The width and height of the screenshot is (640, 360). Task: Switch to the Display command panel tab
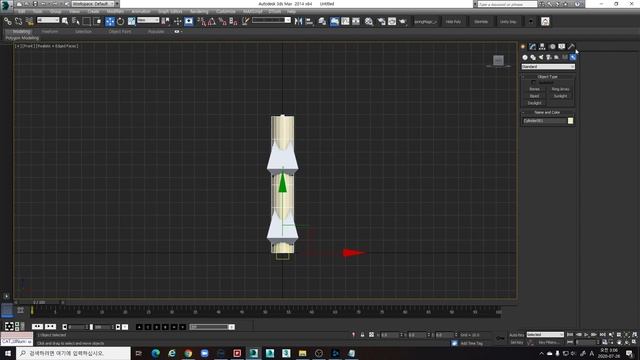pos(562,47)
